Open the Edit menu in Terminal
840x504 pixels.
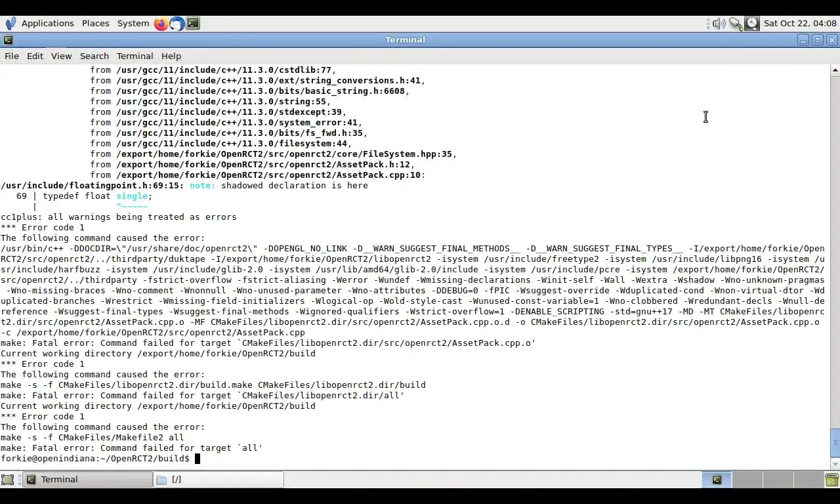click(35, 56)
